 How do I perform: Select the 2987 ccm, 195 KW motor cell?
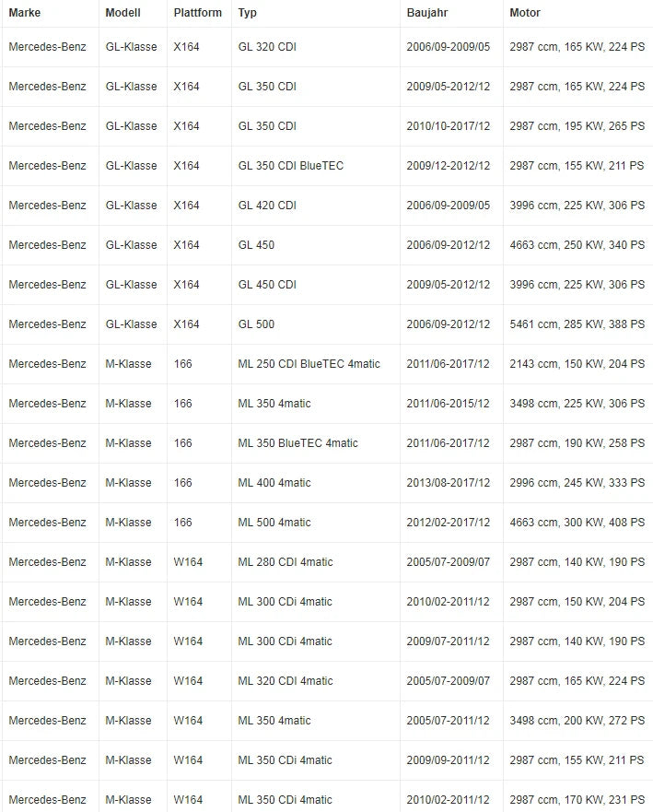[577, 126]
